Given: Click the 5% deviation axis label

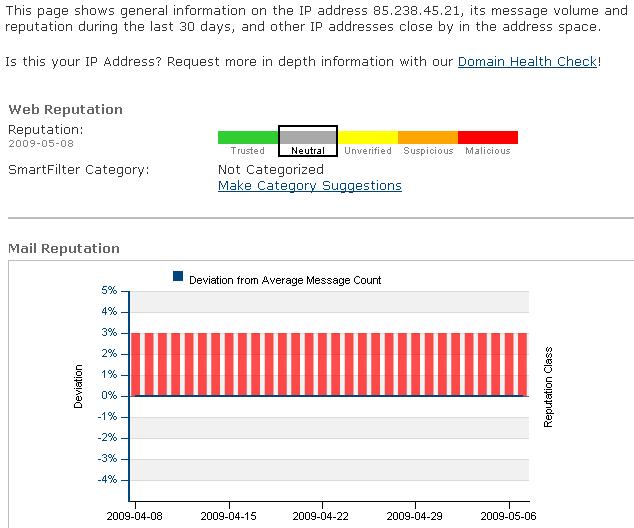Looking at the screenshot, I should click(x=109, y=290).
